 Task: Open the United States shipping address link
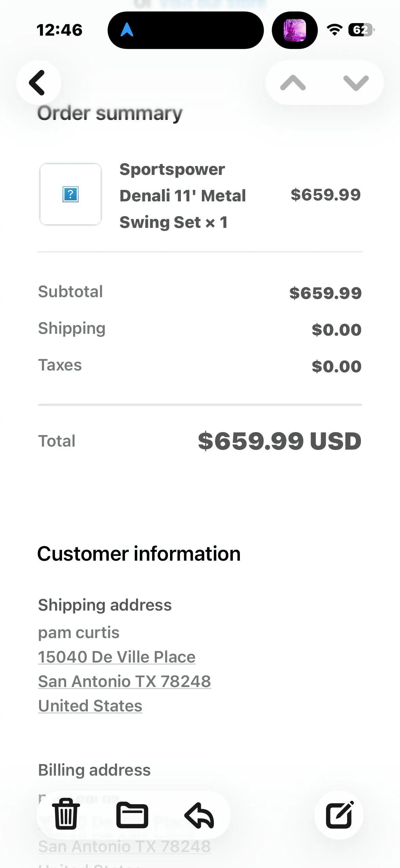pyautogui.click(x=90, y=706)
